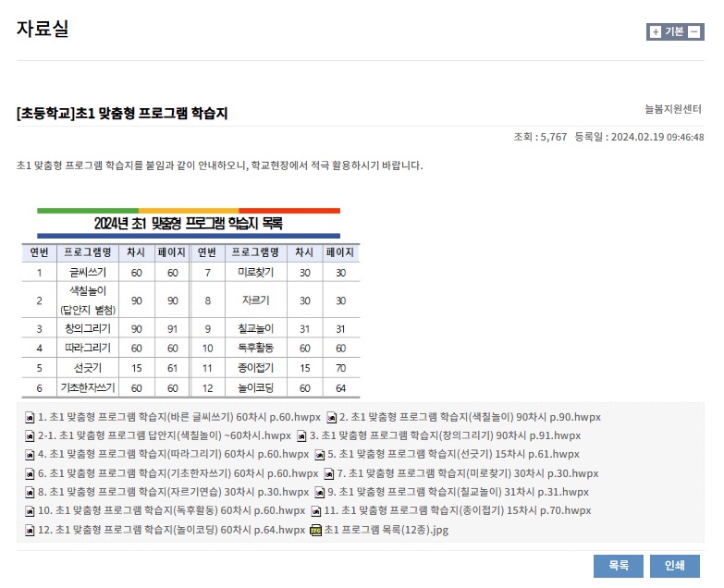Print the post with 인쇄 button
The width and height of the screenshot is (724, 588).
[x=675, y=566]
